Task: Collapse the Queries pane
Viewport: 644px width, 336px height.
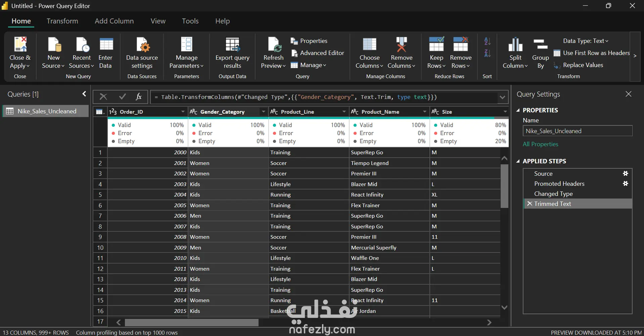Action: [x=84, y=94]
